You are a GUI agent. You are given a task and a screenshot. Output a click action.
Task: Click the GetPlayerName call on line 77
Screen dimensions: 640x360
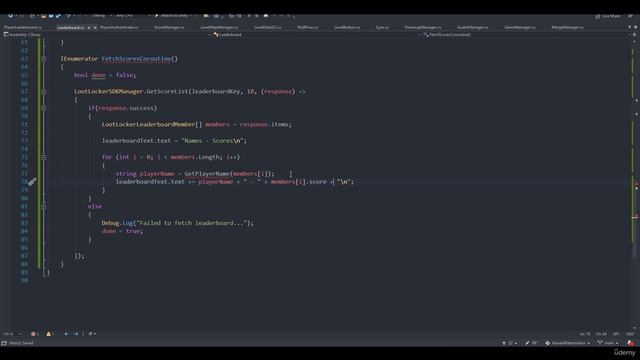click(x=207, y=173)
